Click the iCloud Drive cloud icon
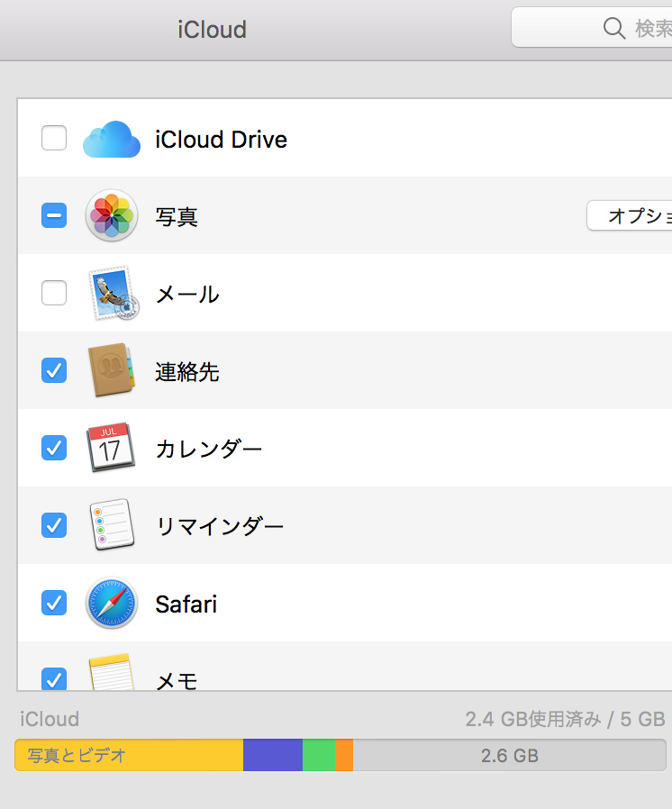 click(112, 140)
